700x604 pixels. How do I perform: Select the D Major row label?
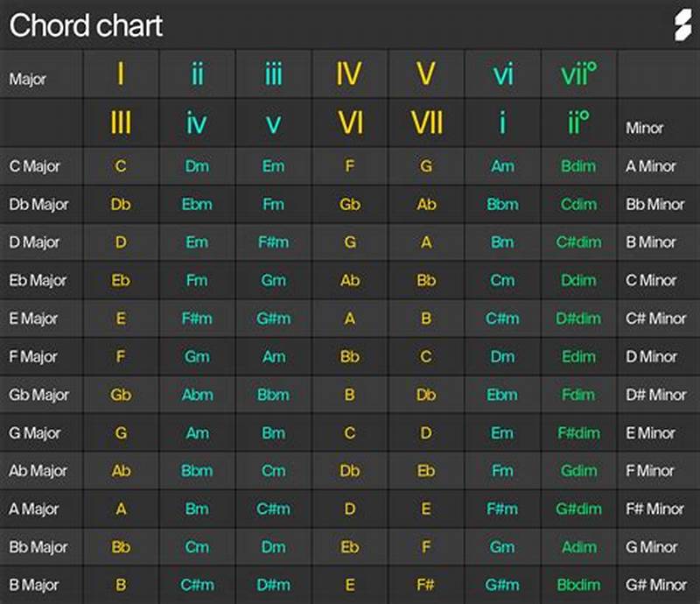pos(33,242)
